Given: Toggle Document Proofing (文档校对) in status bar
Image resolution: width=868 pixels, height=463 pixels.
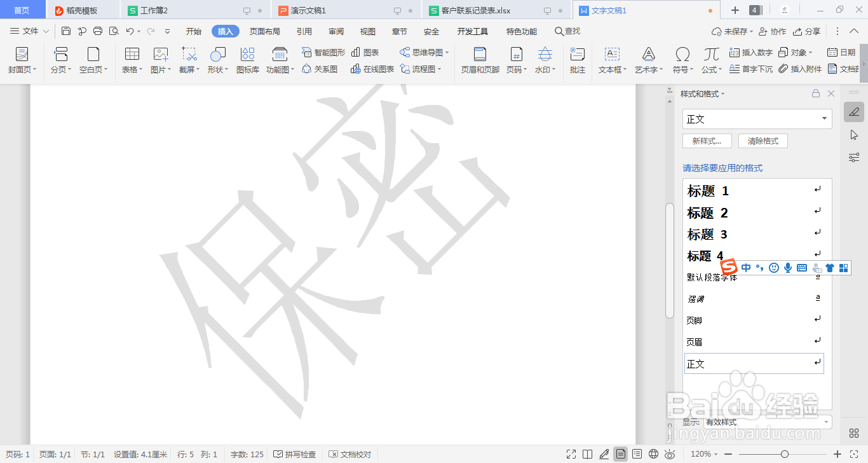Looking at the screenshot, I should point(350,454).
